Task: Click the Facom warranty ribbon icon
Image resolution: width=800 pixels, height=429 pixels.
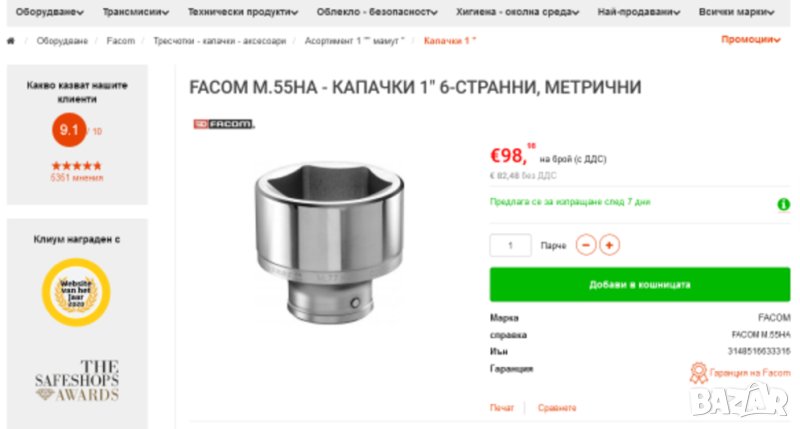Action: click(x=698, y=373)
